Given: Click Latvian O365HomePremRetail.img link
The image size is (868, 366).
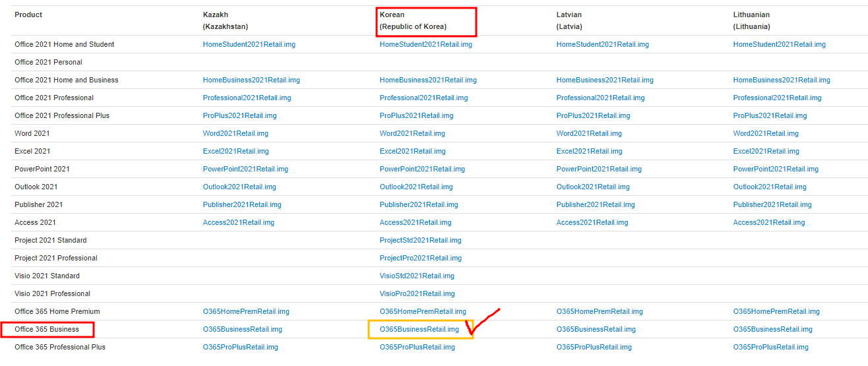Looking at the screenshot, I should coord(600,311).
